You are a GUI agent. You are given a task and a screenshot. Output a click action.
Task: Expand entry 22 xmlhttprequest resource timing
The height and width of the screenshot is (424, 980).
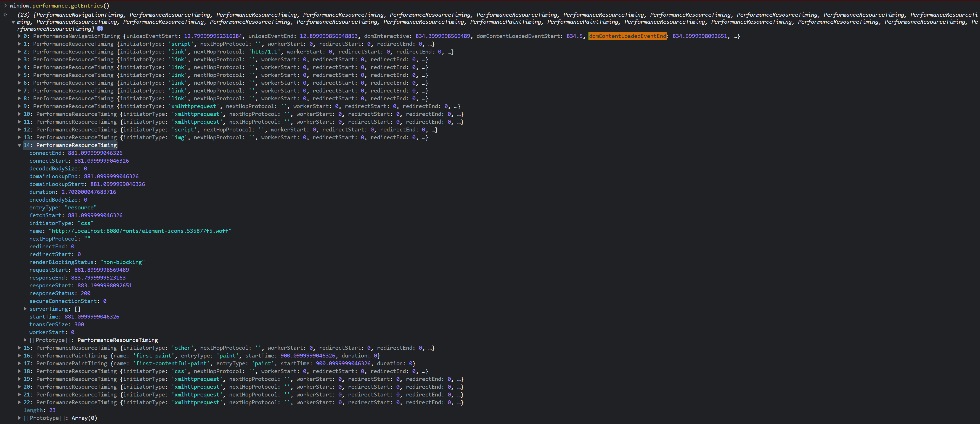click(19, 403)
